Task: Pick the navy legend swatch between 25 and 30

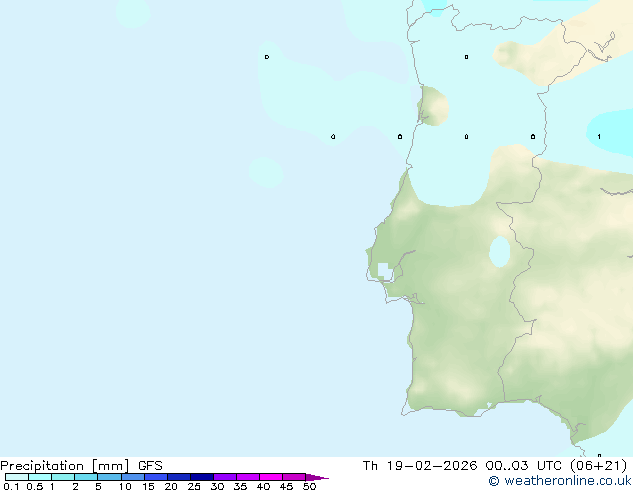Action: point(202,477)
